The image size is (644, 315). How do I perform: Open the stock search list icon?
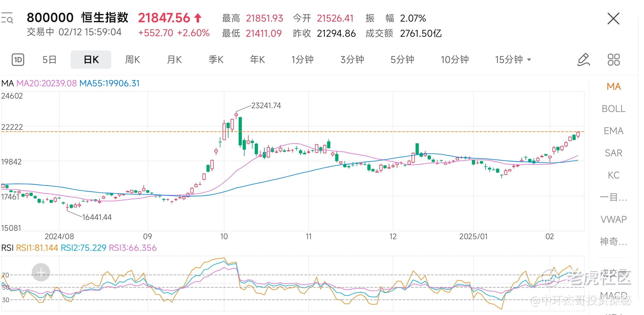point(7,18)
